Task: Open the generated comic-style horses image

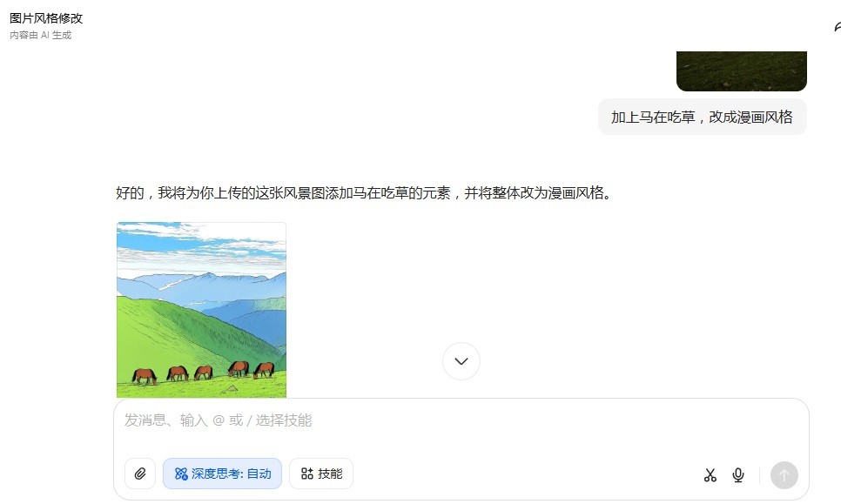Action: [201, 310]
